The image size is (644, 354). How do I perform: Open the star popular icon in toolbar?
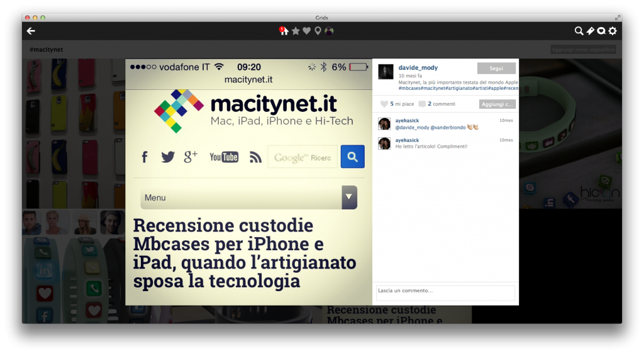tap(296, 31)
